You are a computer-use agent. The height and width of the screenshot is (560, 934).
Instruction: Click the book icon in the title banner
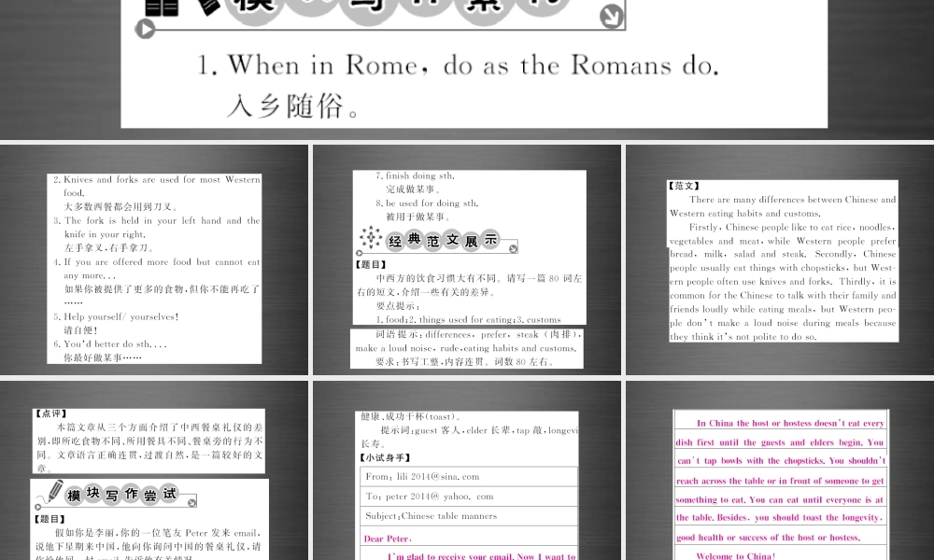pyautogui.click(x=161, y=7)
